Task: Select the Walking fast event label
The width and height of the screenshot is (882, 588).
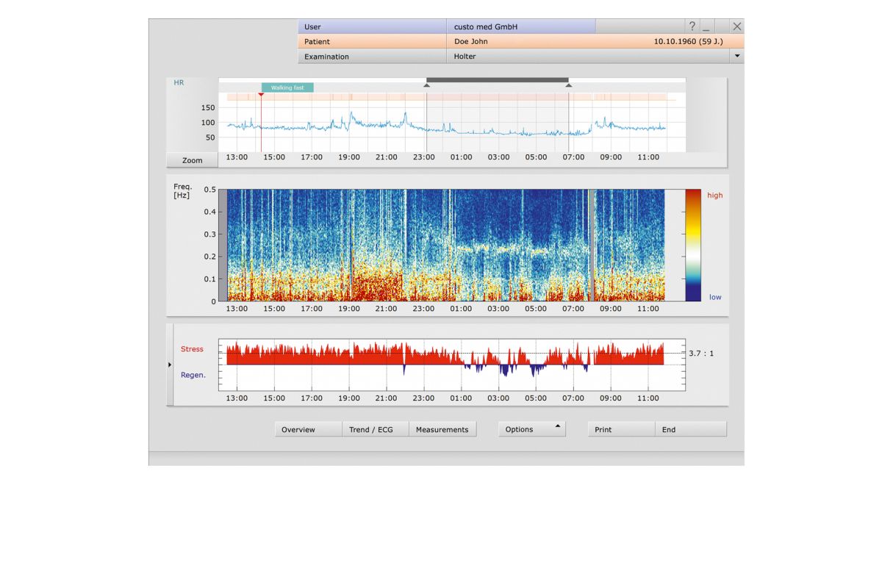Action: click(x=287, y=87)
